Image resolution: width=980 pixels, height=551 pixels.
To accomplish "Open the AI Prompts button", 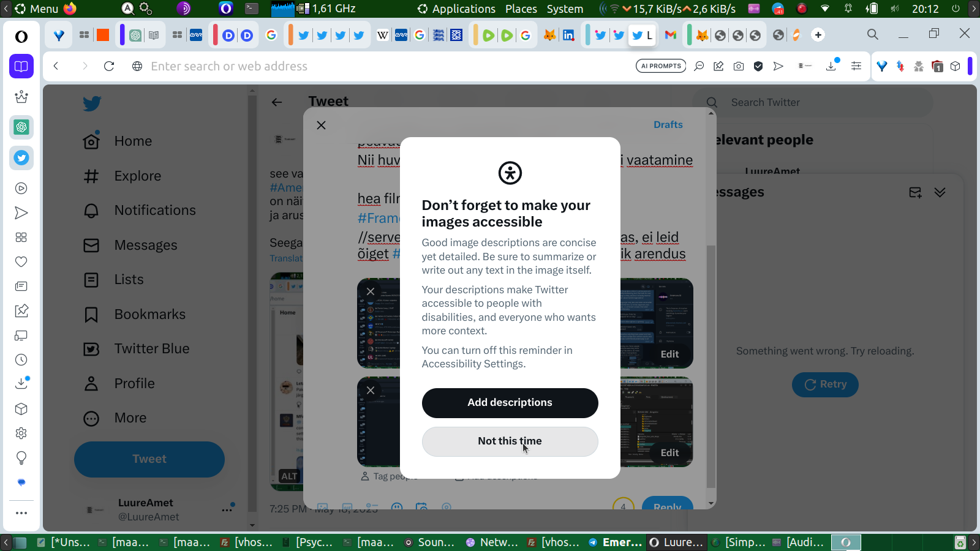I will click(x=661, y=66).
